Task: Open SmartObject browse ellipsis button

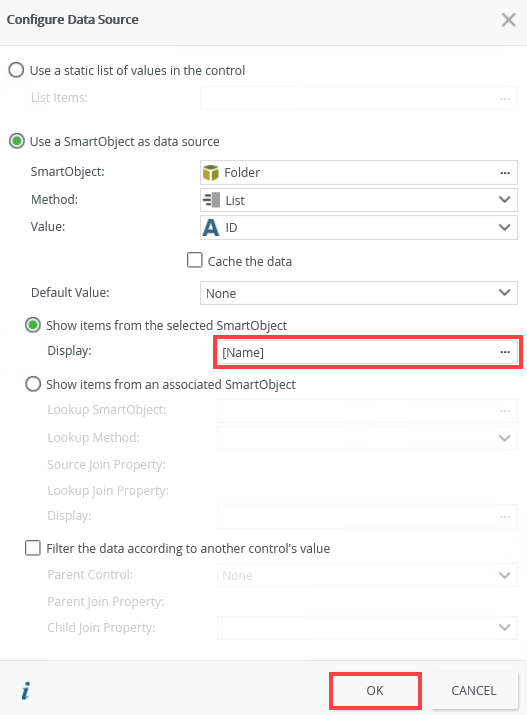Action: click(505, 173)
